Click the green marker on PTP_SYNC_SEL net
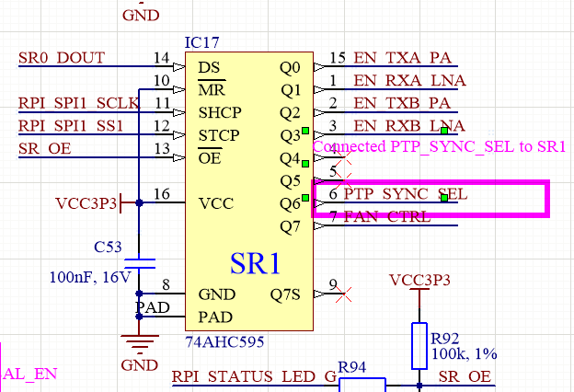 point(443,198)
